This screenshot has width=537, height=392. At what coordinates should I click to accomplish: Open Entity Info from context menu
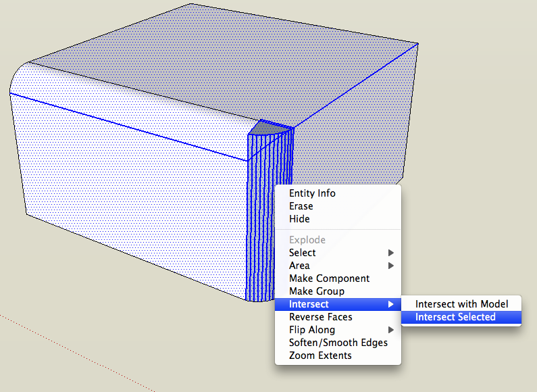pyautogui.click(x=338, y=193)
